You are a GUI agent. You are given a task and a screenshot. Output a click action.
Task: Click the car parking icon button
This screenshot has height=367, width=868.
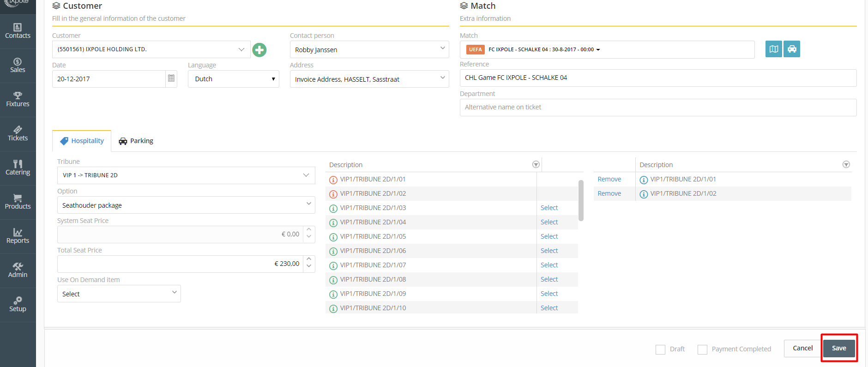(792, 49)
